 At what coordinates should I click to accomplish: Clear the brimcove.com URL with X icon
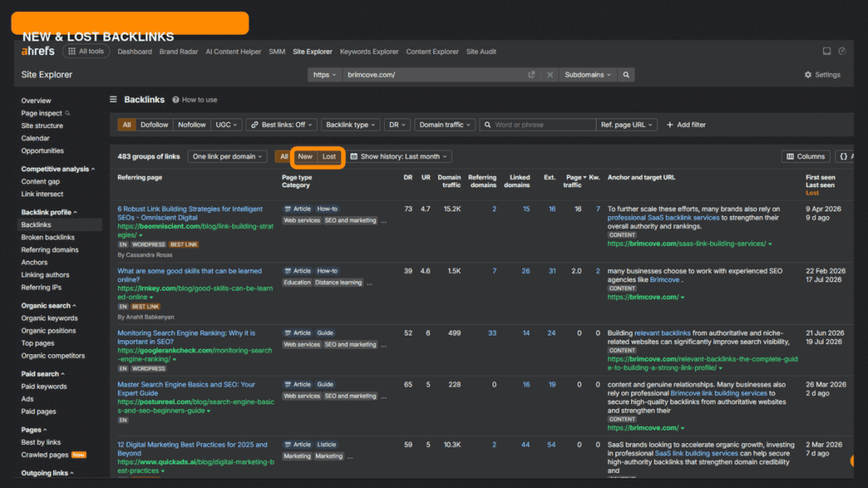[549, 75]
